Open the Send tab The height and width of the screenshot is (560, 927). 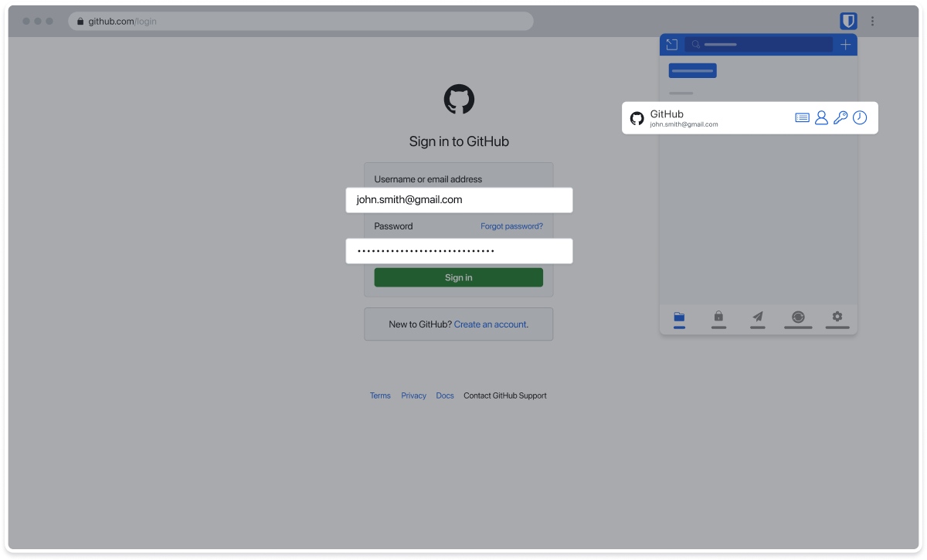[758, 318]
